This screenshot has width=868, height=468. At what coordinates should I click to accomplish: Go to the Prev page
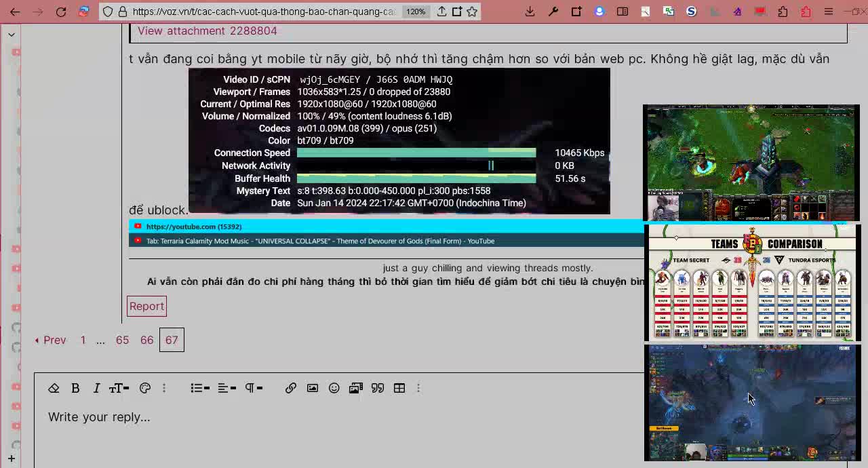click(51, 340)
